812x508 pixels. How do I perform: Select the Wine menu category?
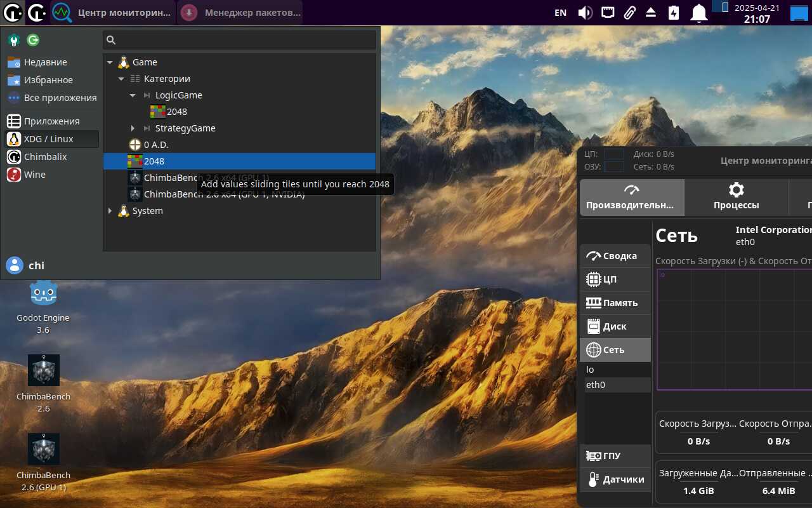click(52, 175)
